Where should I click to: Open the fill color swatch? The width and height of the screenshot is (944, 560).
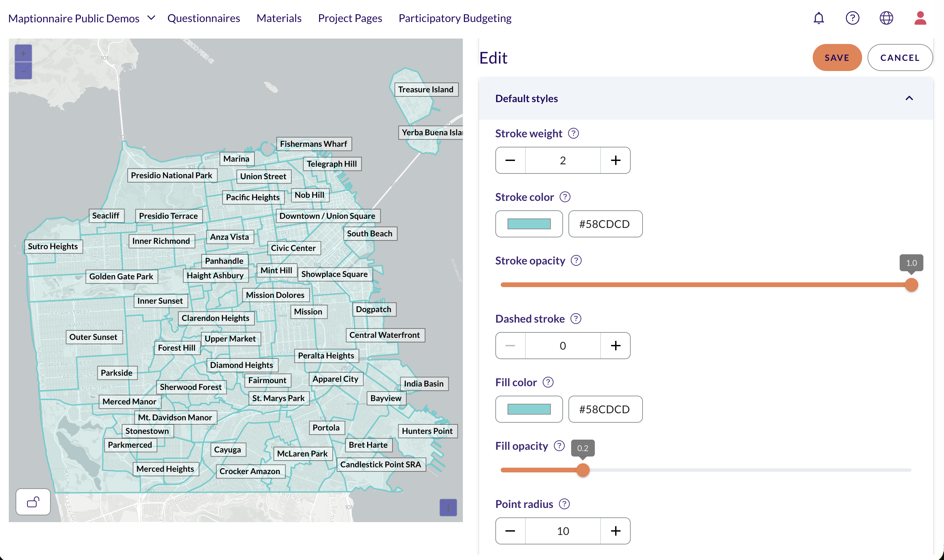529,409
